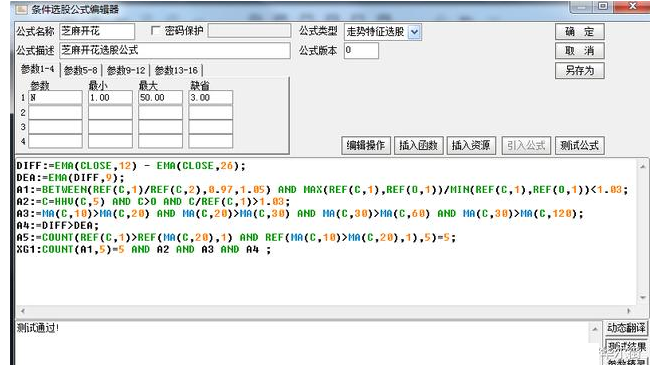Switch to the 参数9-12 tab
Screen dimensions: 654x377
126,70
